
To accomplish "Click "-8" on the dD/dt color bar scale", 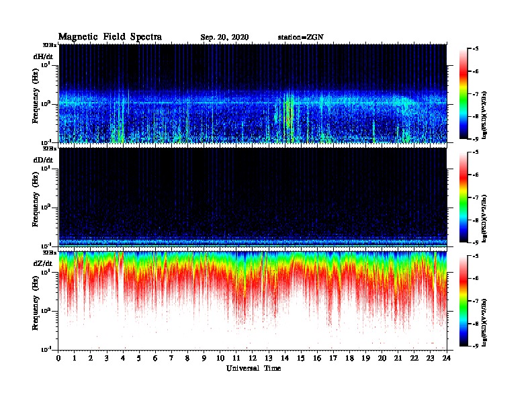I will (x=476, y=220).
